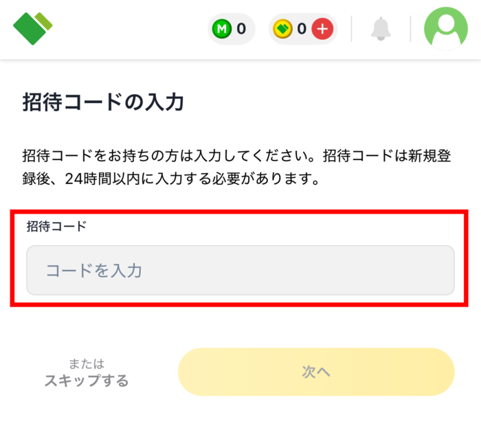Image resolution: width=481 pixels, height=448 pixels.
Task: Click the gold coin icon
Action: [282, 29]
